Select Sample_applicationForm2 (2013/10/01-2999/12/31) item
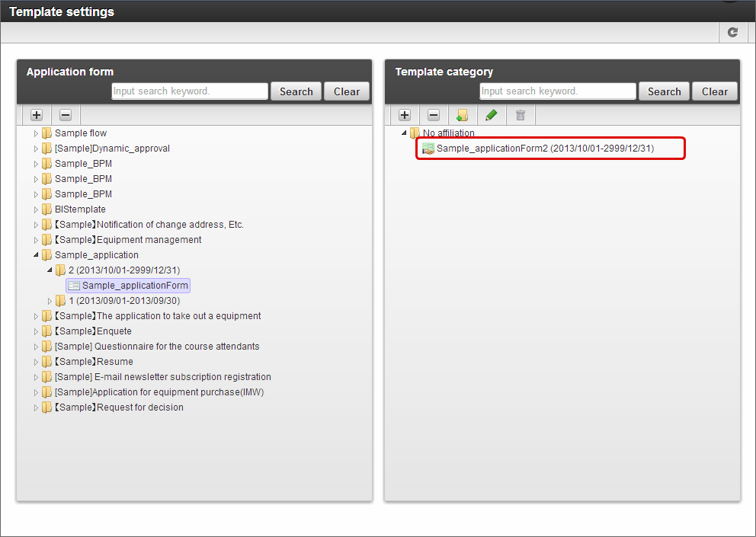756x537 pixels. click(546, 149)
